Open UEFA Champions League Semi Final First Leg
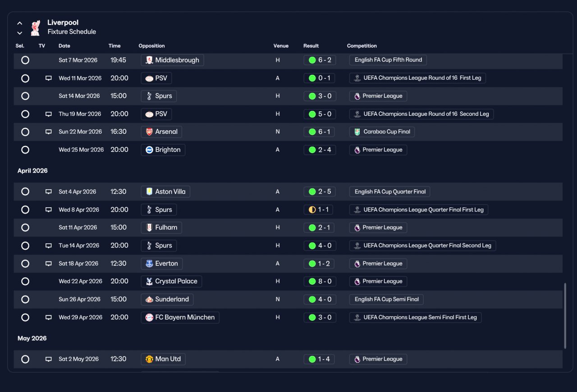 (x=416, y=317)
